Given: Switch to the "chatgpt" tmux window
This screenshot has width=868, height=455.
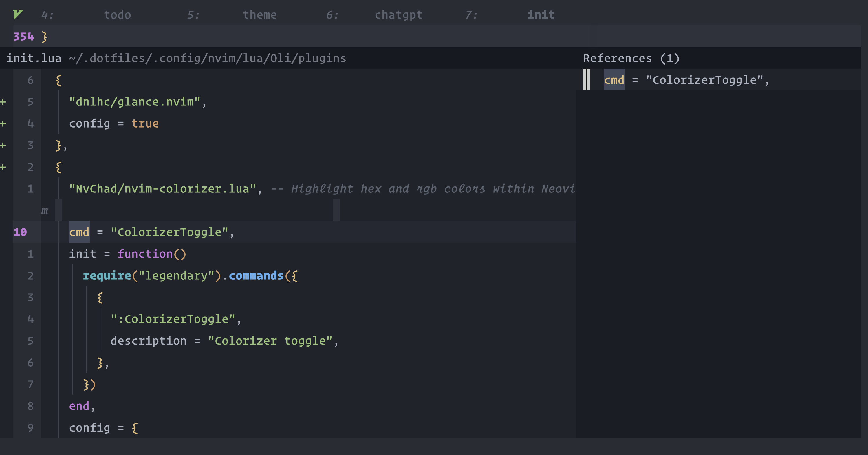Looking at the screenshot, I should pyautogui.click(x=399, y=14).
